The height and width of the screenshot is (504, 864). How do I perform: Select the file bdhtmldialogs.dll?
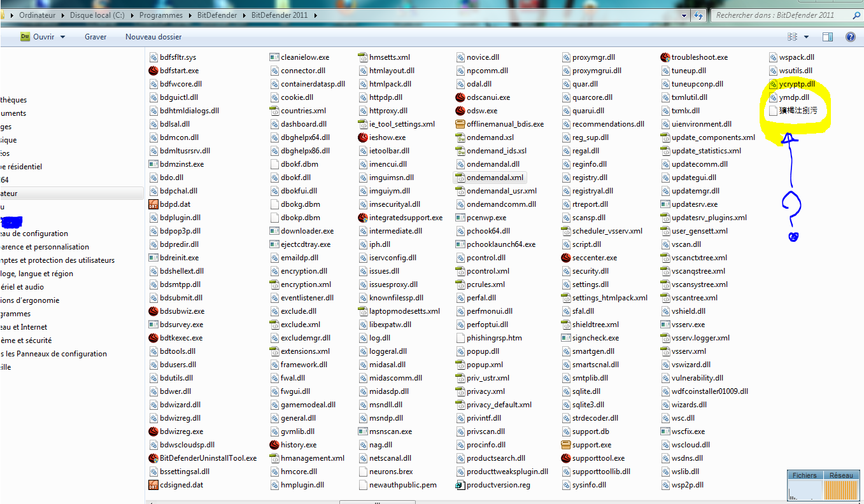tap(184, 111)
